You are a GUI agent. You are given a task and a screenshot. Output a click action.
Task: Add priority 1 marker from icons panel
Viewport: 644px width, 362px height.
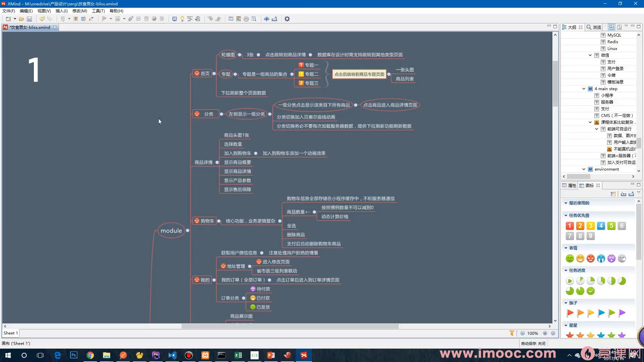pyautogui.click(x=570, y=226)
